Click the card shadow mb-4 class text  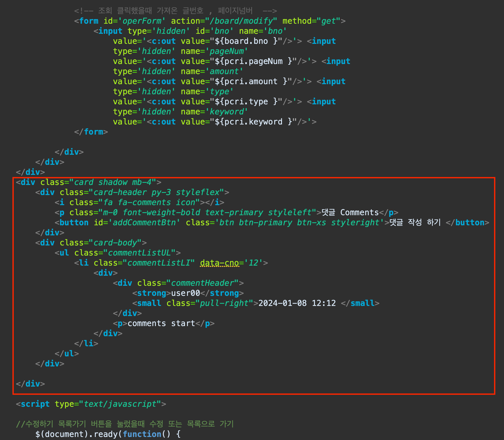click(113, 182)
